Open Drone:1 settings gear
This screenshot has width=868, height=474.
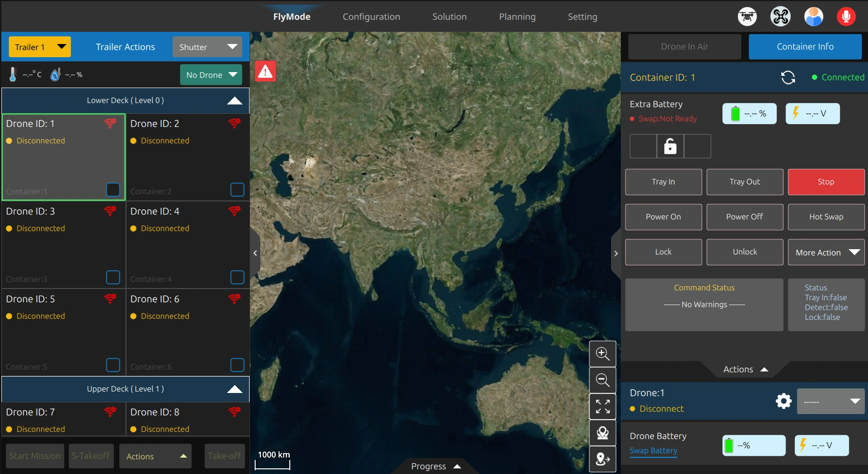click(x=783, y=401)
